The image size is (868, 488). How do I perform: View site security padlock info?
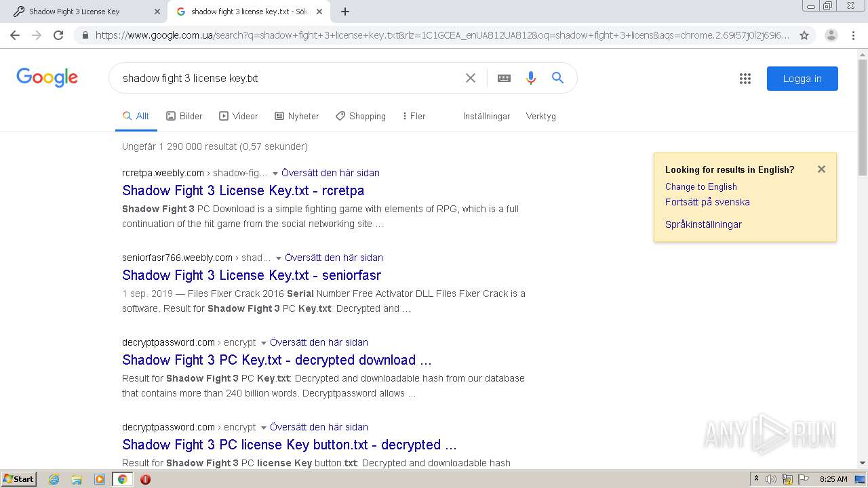click(x=85, y=35)
